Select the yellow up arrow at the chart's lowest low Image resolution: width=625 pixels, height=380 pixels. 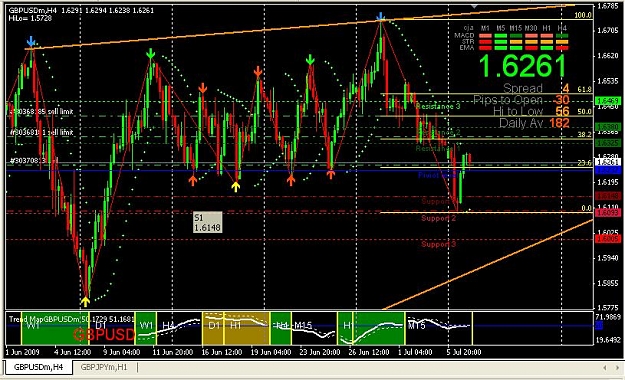(85, 301)
